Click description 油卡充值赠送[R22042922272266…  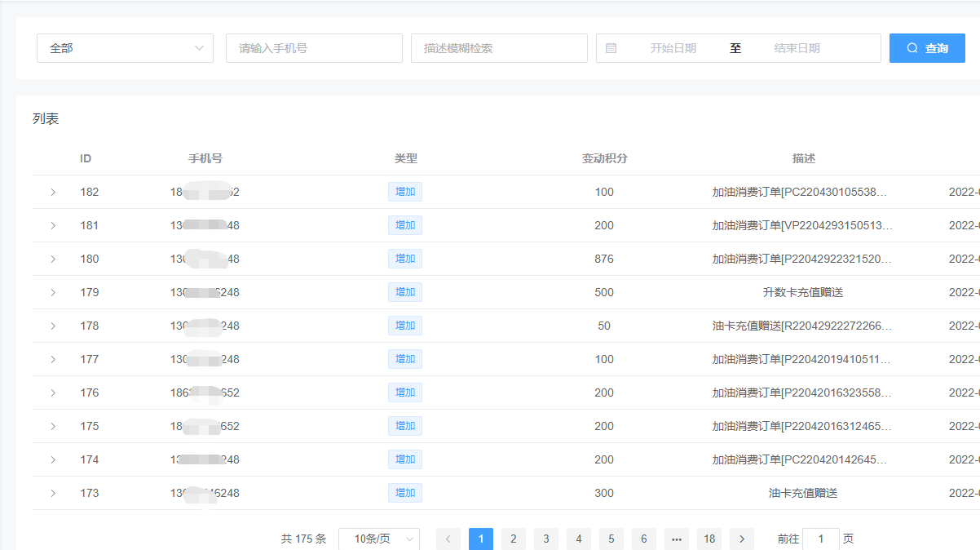(803, 326)
